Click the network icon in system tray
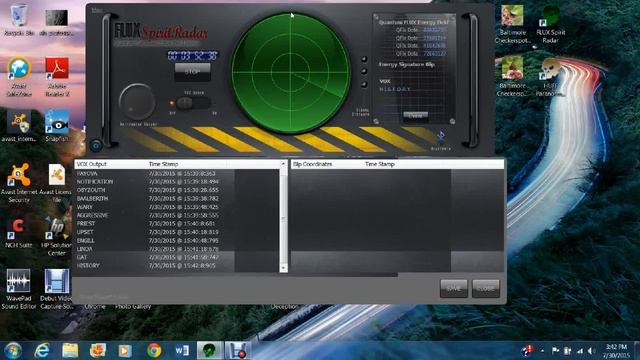 point(580,351)
